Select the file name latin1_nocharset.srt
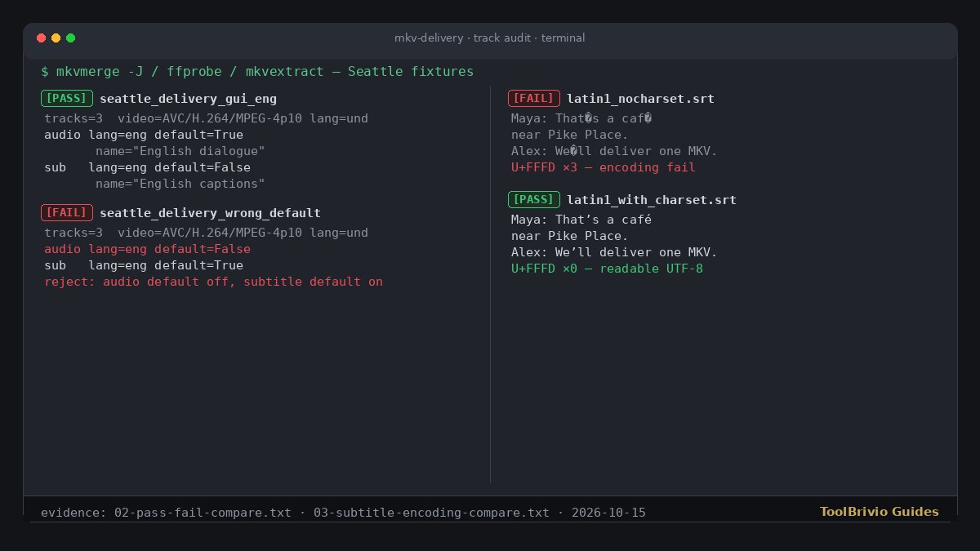Screen dimensions: 980x551 (640, 99)
